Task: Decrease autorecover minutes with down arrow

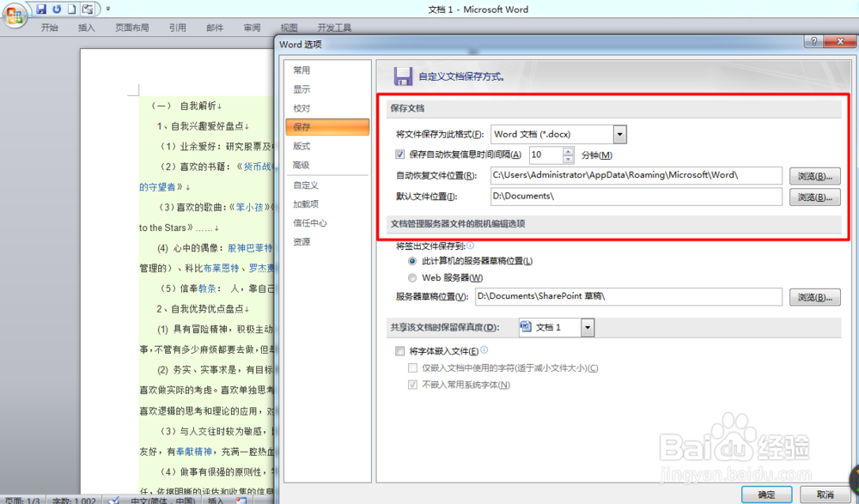Action: (x=568, y=160)
